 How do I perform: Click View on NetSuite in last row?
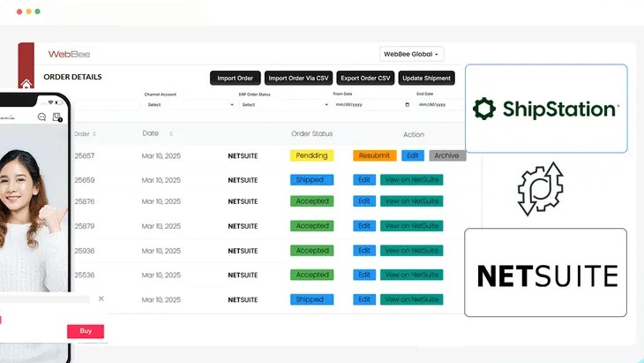(411, 299)
